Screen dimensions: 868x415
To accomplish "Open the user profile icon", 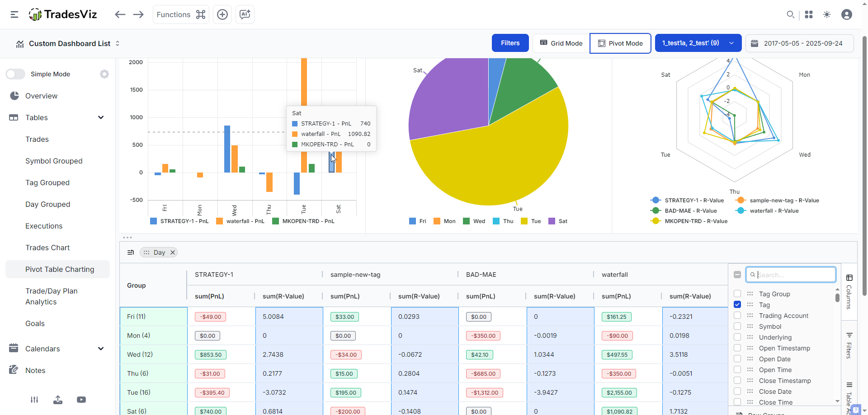I will tap(847, 14).
